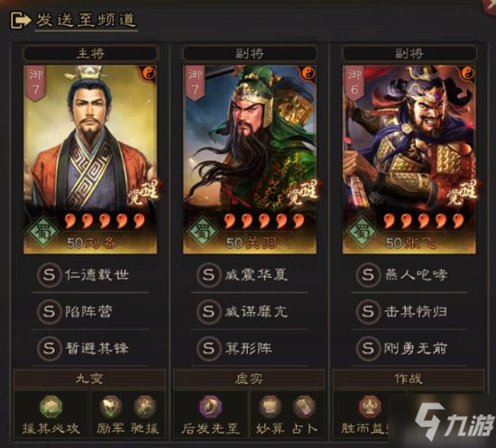Screen dimensions: 496x448
Task: Click the 励军 tactic icon
Action: coord(110,407)
